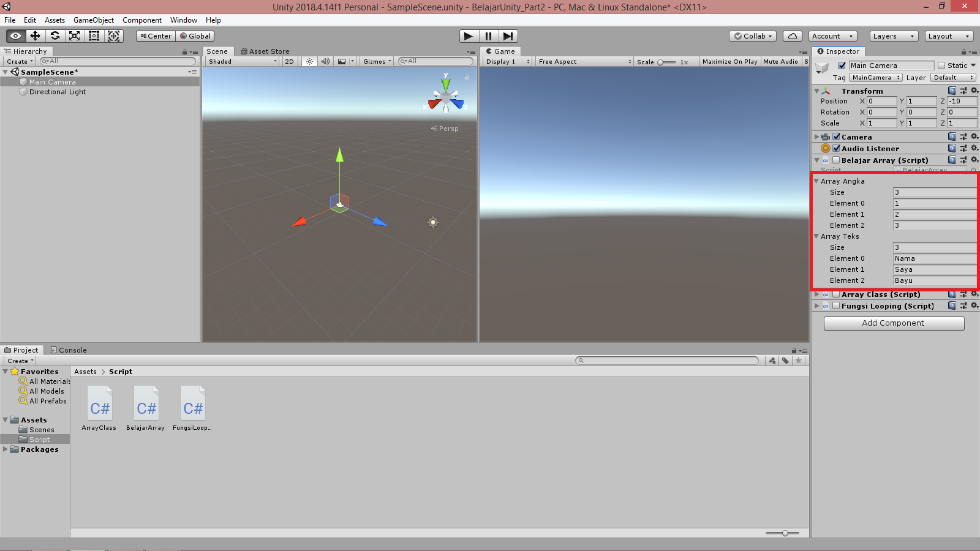This screenshot has width=980, height=551.
Task: Open the Layout dropdown
Action: [x=948, y=36]
